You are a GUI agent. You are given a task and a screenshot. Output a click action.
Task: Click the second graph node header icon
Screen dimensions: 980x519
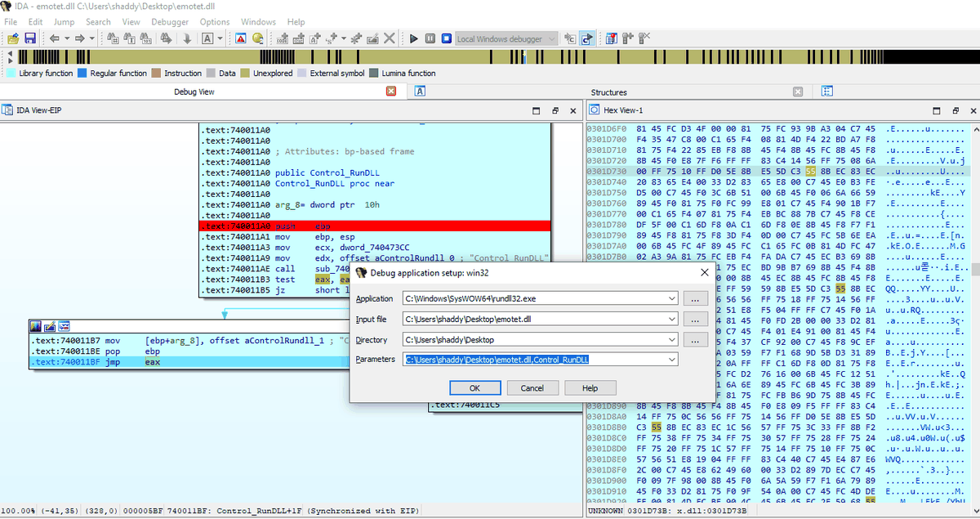pyautogui.click(x=49, y=327)
